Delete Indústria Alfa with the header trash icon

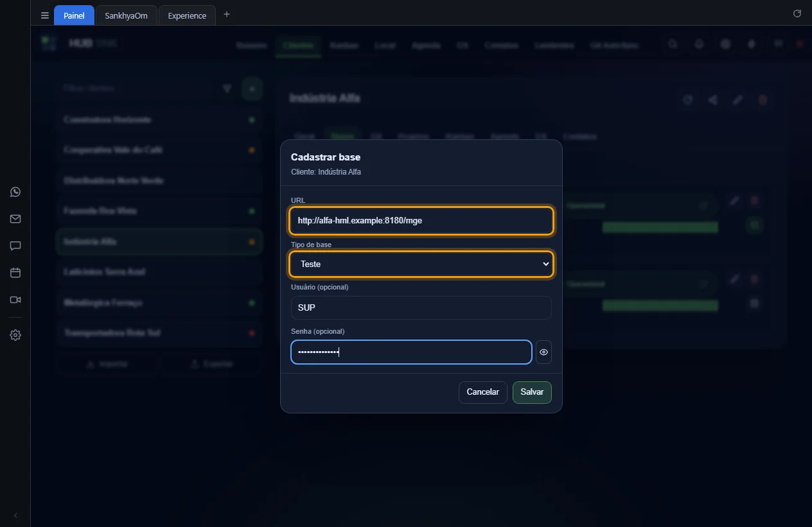point(763,100)
